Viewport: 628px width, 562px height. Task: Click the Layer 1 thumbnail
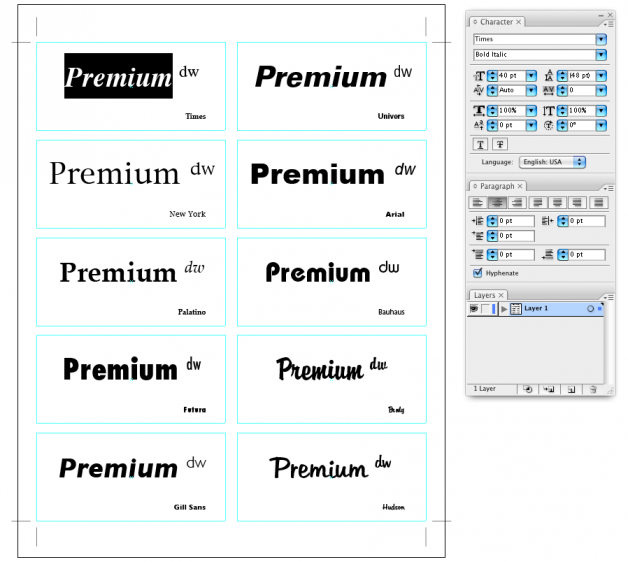pyautogui.click(x=516, y=308)
